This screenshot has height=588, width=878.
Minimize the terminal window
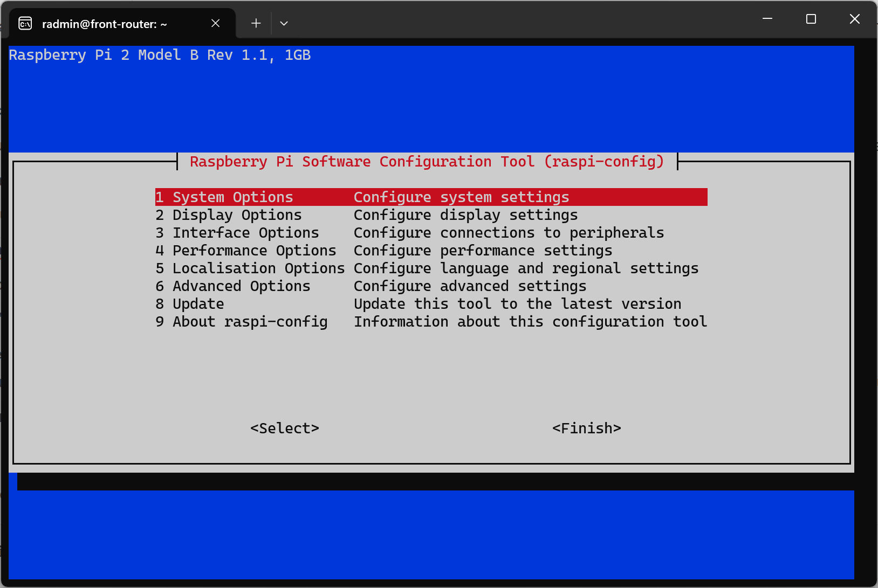coord(767,19)
